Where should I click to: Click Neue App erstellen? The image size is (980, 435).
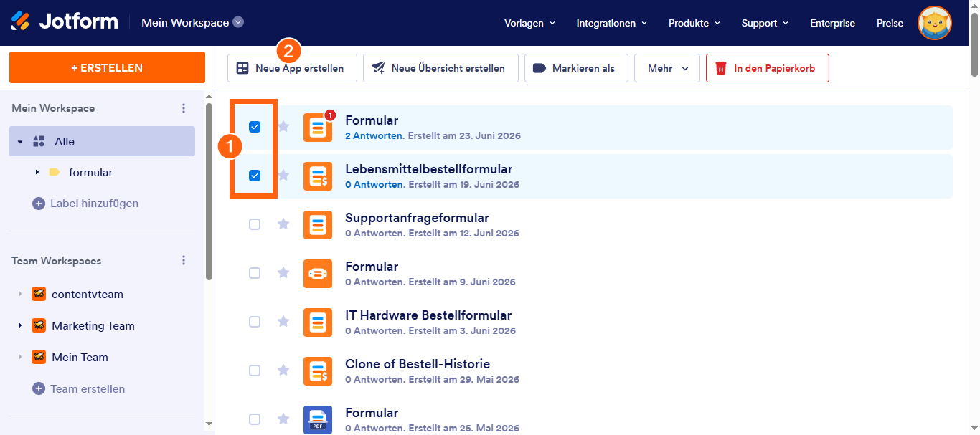click(x=292, y=68)
